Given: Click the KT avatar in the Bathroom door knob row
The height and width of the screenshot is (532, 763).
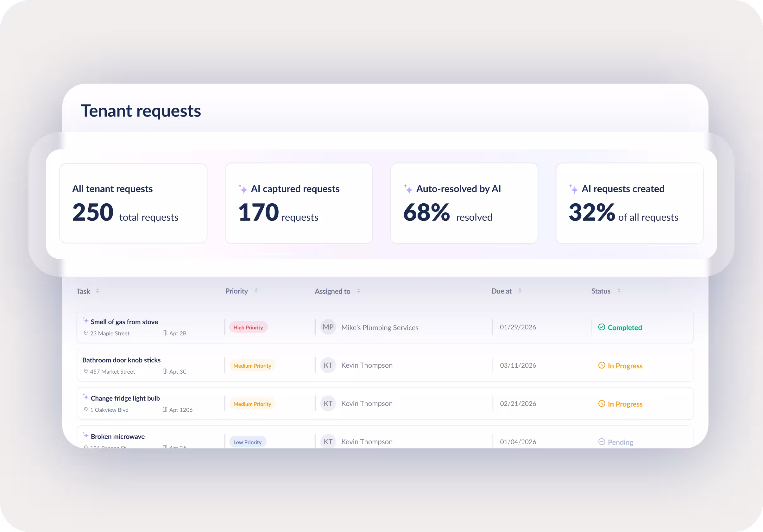Looking at the screenshot, I should pyautogui.click(x=328, y=365).
